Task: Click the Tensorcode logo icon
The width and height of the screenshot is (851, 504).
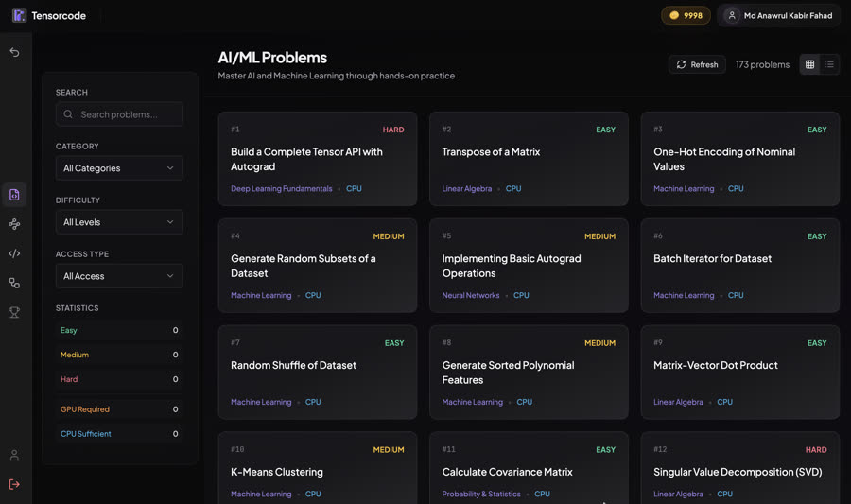Action: pyautogui.click(x=19, y=15)
